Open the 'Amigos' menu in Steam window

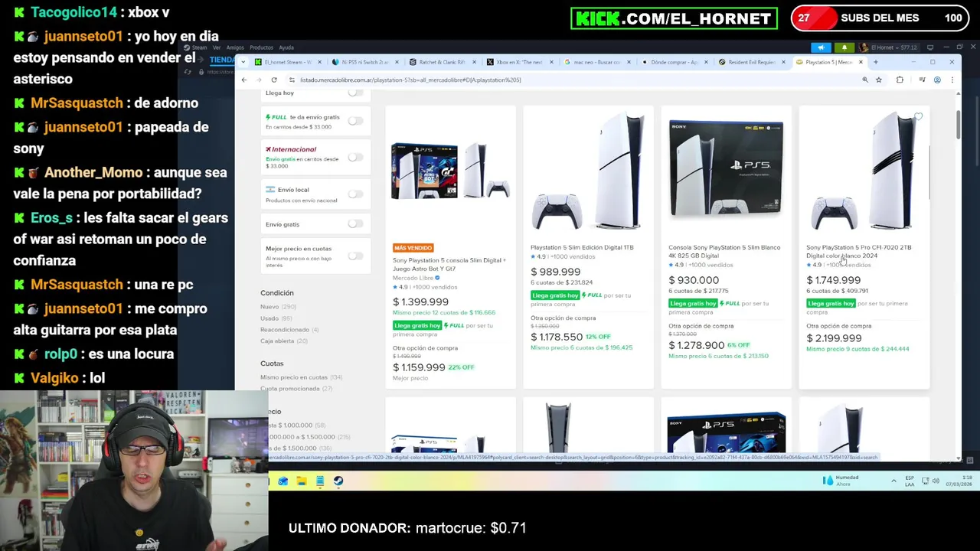[235, 47]
